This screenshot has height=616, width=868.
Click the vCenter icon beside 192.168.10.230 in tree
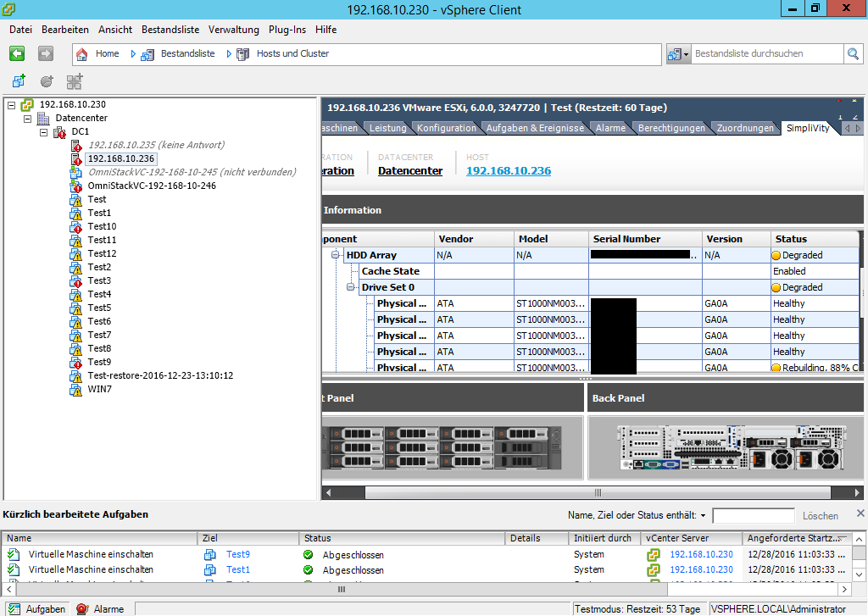coord(27,104)
